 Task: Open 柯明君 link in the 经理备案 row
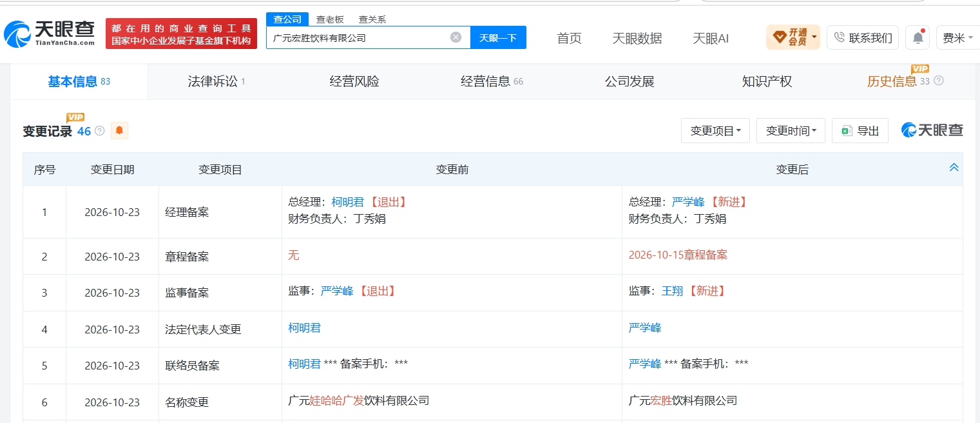click(348, 202)
